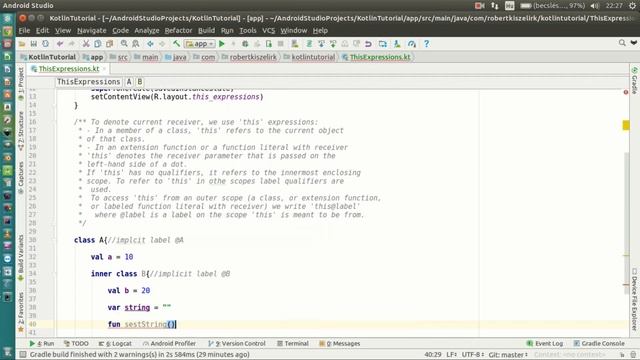Viewport: 640px width, 360px height.
Task: Open the Tools menu
Action: pyautogui.click(x=248, y=31)
